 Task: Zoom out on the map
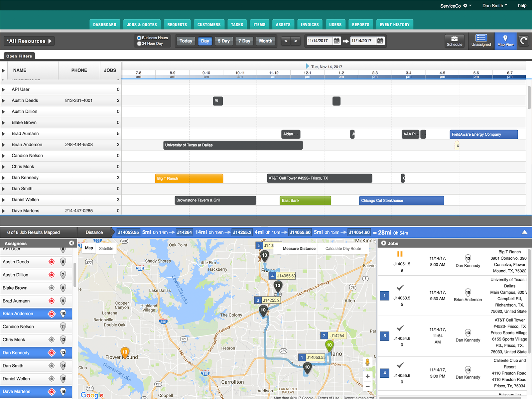(367, 386)
